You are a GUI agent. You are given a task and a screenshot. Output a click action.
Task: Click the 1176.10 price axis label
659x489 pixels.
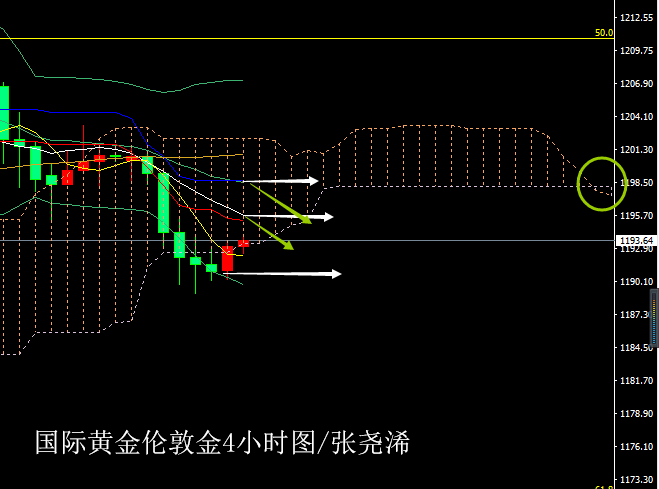click(637, 447)
